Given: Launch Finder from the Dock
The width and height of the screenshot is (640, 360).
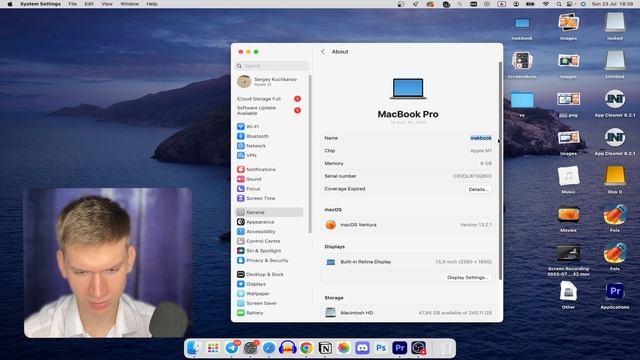Looking at the screenshot, I should tap(193, 348).
